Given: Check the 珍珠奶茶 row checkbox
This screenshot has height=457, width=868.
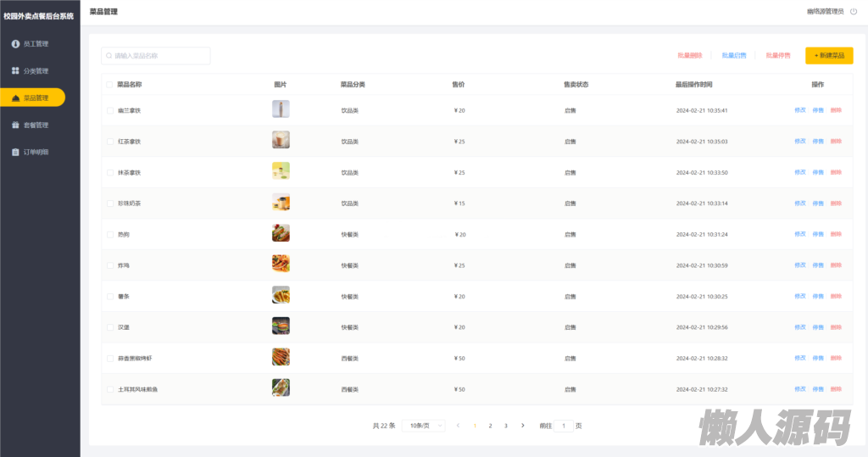Looking at the screenshot, I should [110, 203].
